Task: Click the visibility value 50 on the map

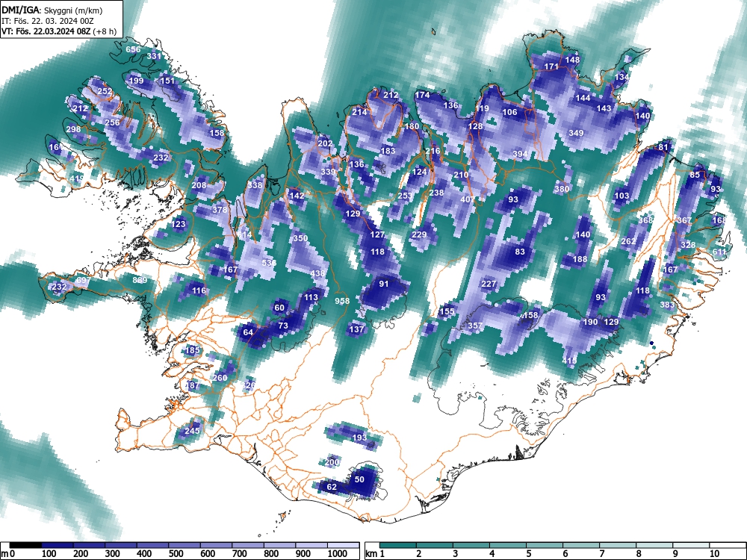Action: (x=360, y=479)
